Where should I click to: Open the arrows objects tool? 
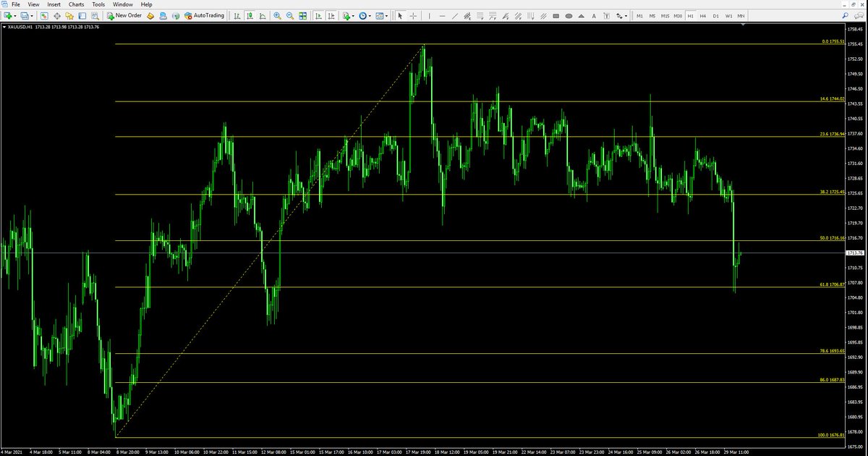[x=619, y=15]
